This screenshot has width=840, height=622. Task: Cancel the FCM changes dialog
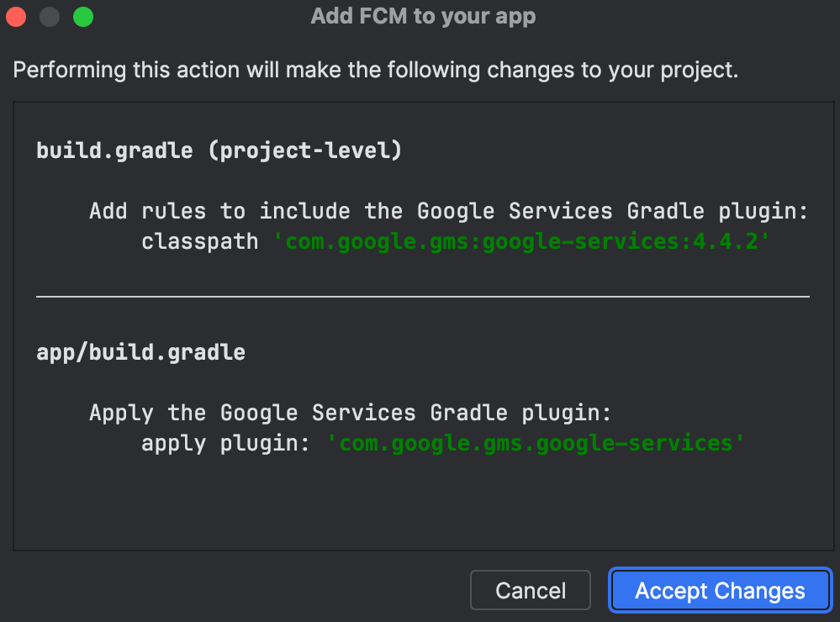(x=531, y=590)
